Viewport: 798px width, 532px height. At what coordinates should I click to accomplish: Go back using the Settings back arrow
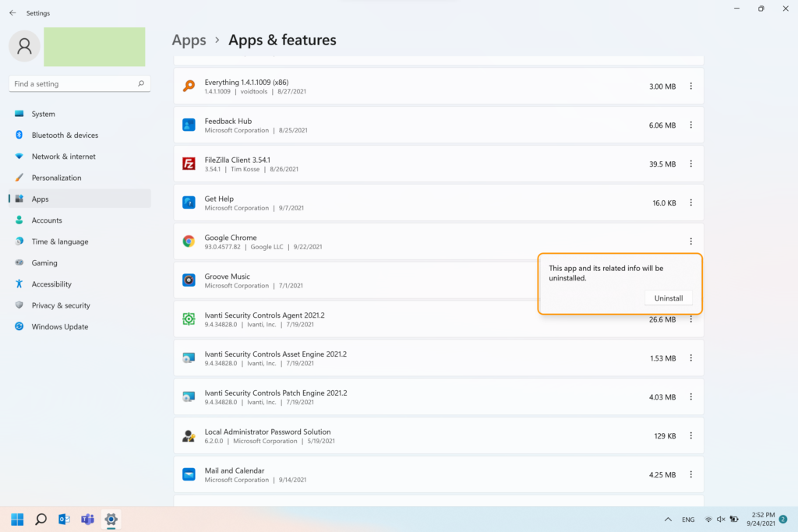point(12,13)
